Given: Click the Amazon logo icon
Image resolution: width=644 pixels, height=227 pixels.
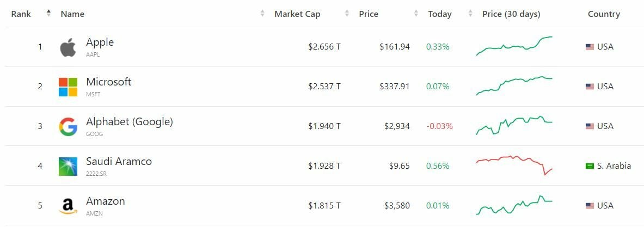Looking at the screenshot, I should click(x=68, y=206).
